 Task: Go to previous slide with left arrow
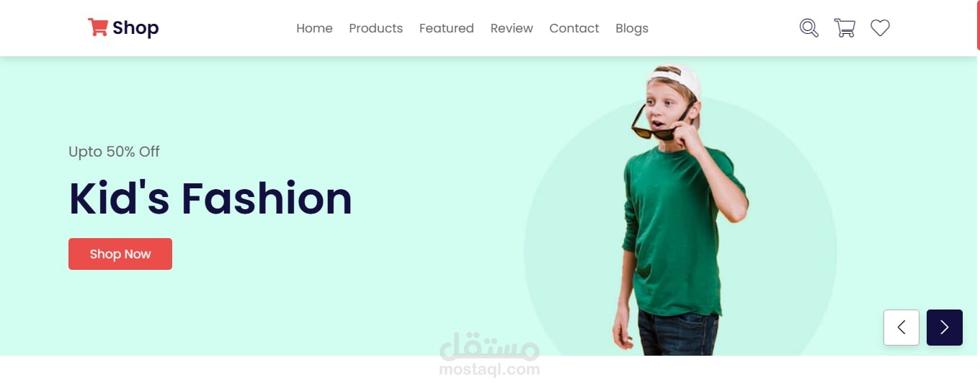point(901,328)
